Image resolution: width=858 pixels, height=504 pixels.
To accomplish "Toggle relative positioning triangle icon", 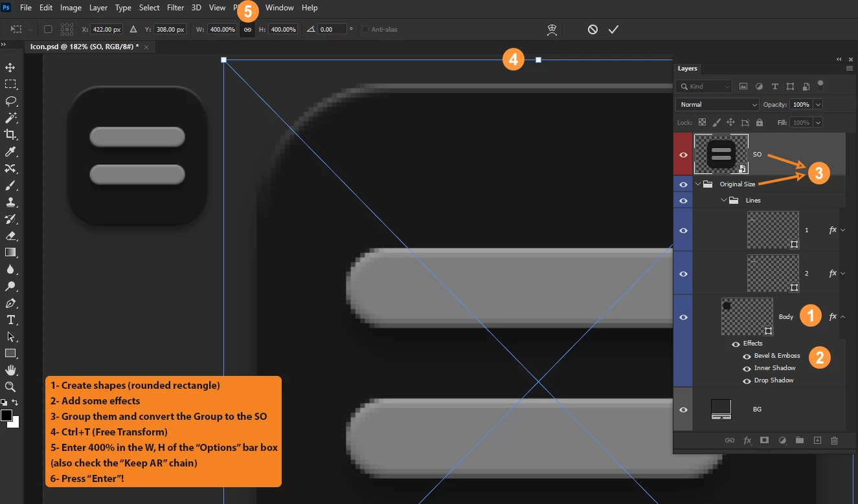I will (x=133, y=30).
